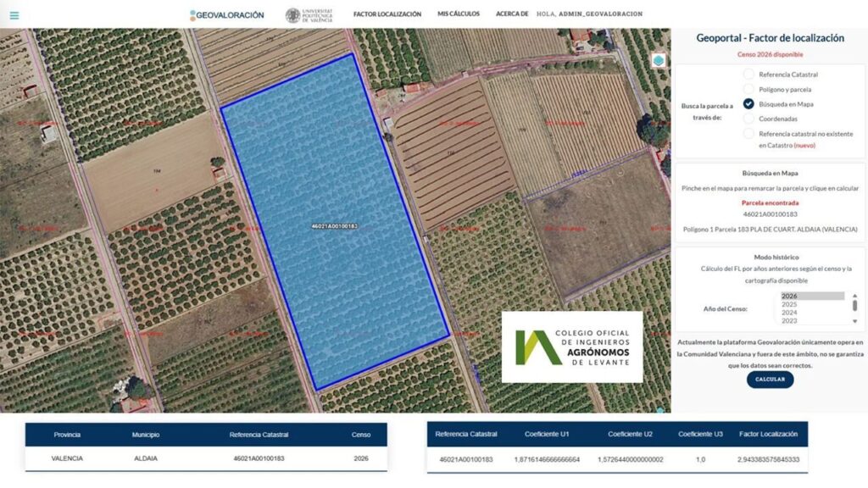
Task: Click the Geovaloración logo
Action: point(227,15)
